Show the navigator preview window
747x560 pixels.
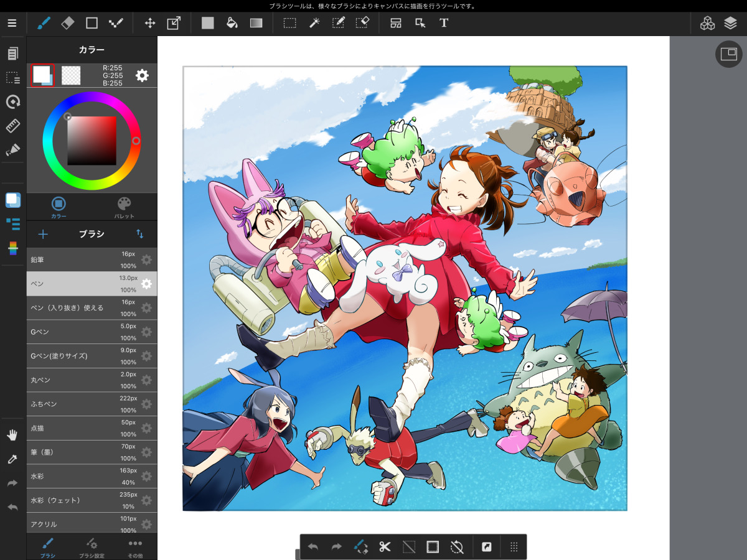pos(728,54)
